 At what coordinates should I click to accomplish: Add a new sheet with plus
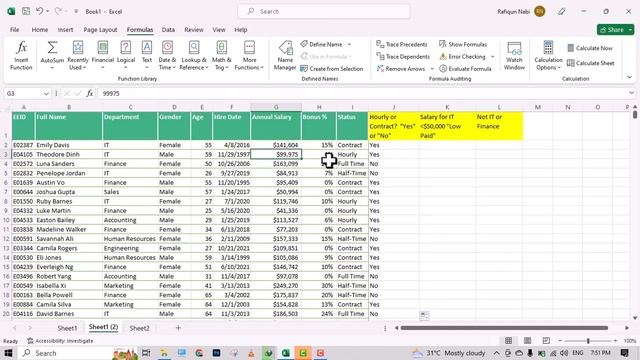click(178, 328)
